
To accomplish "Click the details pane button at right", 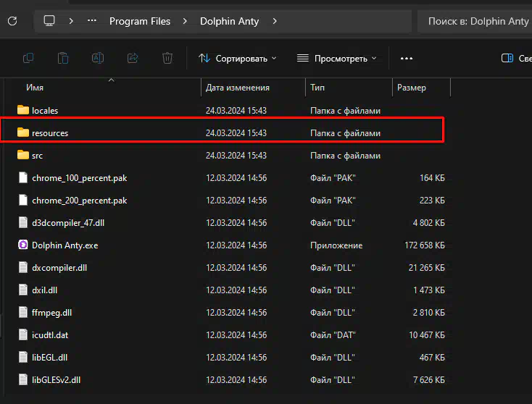I will (x=516, y=58).
